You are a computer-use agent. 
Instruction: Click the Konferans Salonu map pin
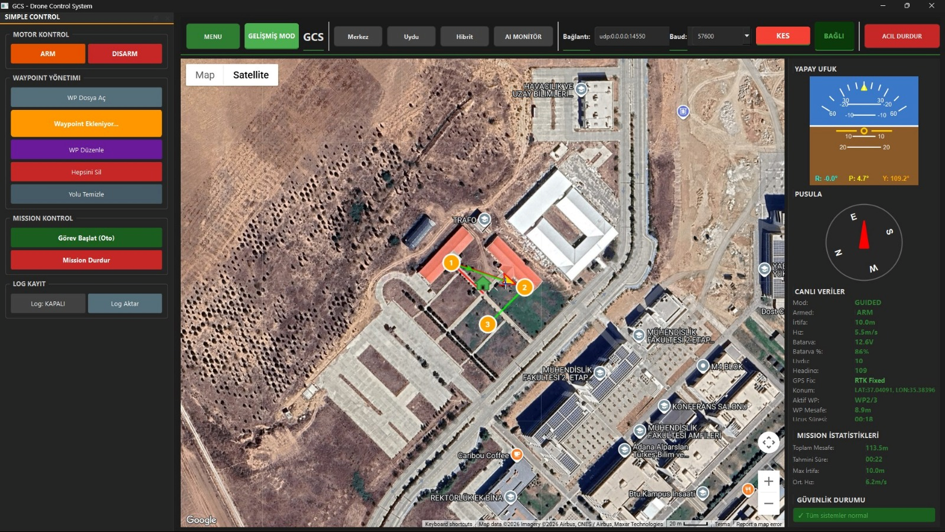click(x=664, y=406)
